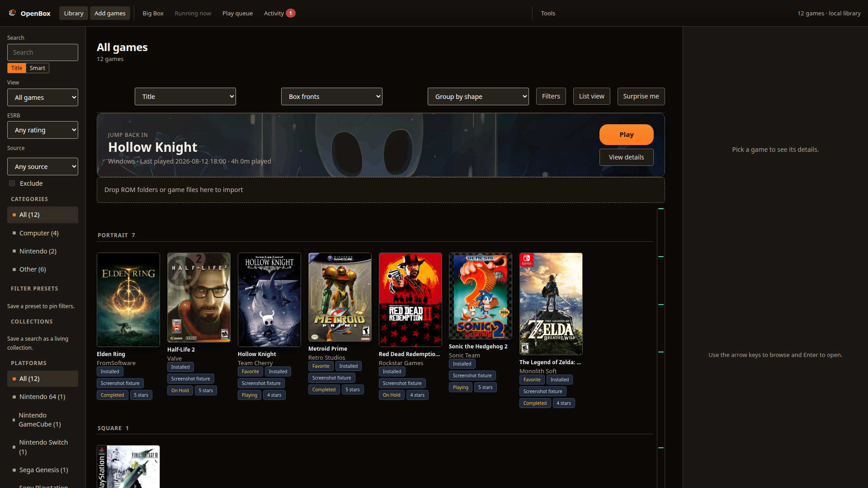Select the Metroid Prime box art
This screenshot has width=868, height=488.
coord(340,297)
